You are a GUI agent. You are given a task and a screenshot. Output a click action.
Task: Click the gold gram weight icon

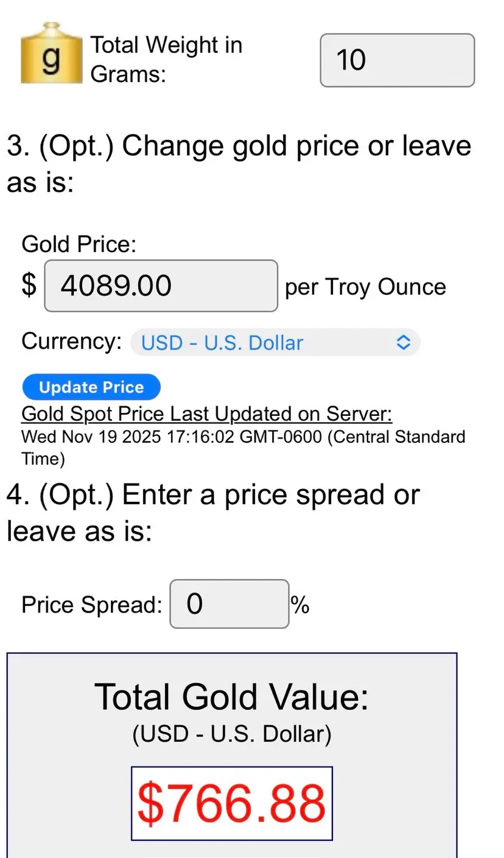point(51,54)
